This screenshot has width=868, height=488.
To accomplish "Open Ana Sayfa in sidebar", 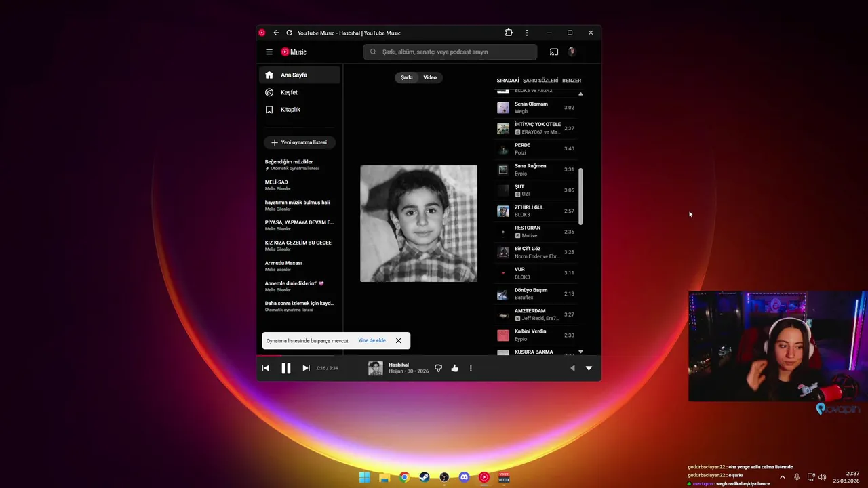I will tap(300, 75).
